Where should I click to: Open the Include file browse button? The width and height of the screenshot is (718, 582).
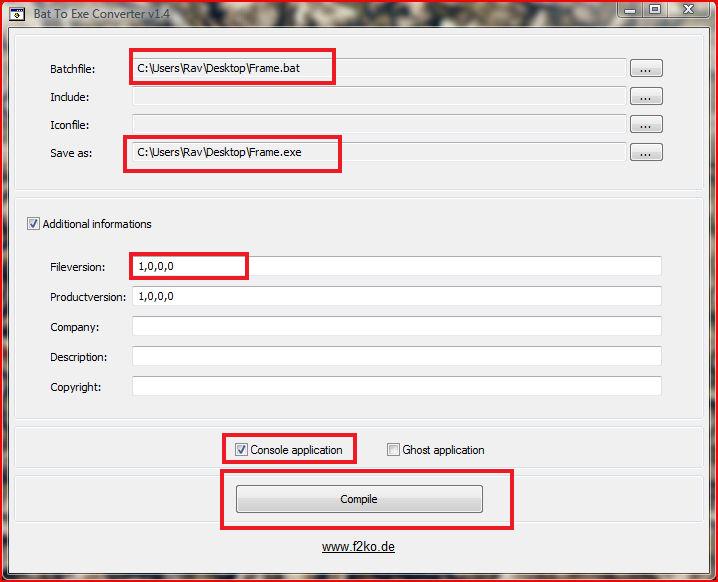coord(646,96)
